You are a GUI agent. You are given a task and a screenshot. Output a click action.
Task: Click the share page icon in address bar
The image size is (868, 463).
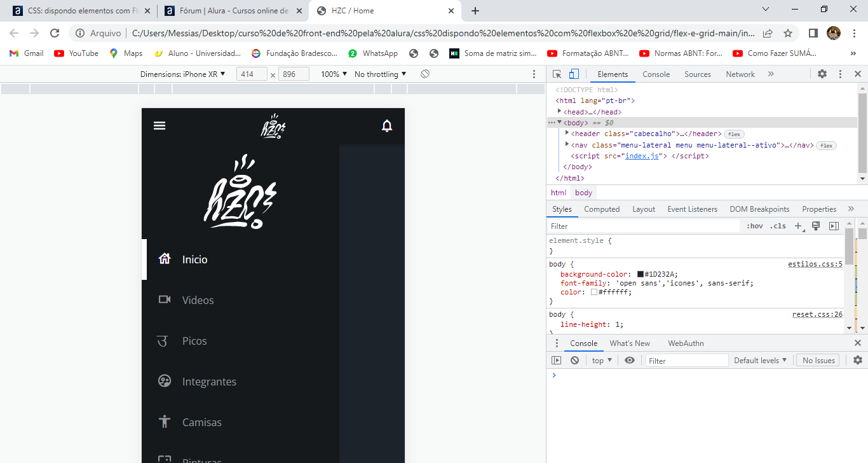(x=768, y=33)
